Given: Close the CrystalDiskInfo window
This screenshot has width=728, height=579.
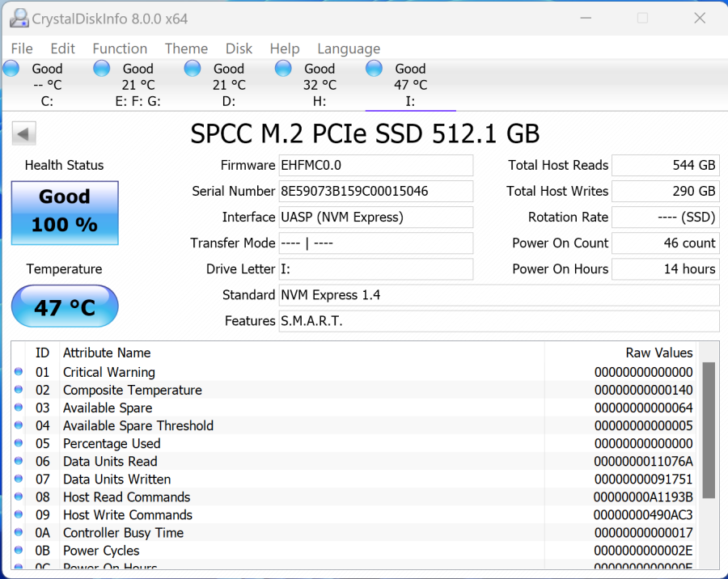Looking at the screenshot, I should pyautogui.click(x=700, y=18).
